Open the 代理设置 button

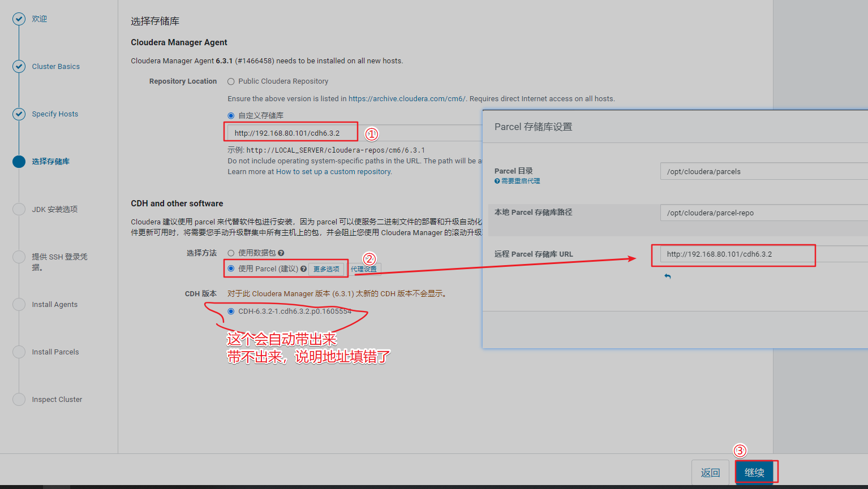[364, 269]
